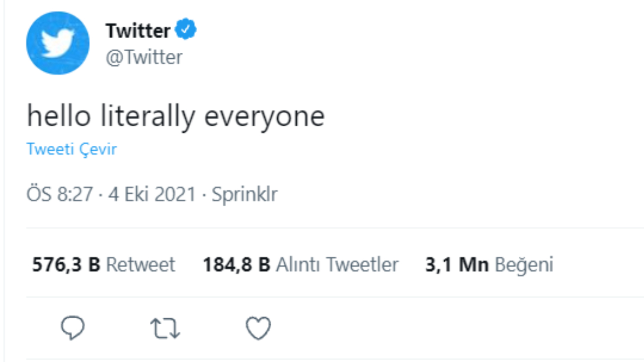
Task: Expand the 184,8 B Alıntı Tweetler list
Action: (300, 264)
